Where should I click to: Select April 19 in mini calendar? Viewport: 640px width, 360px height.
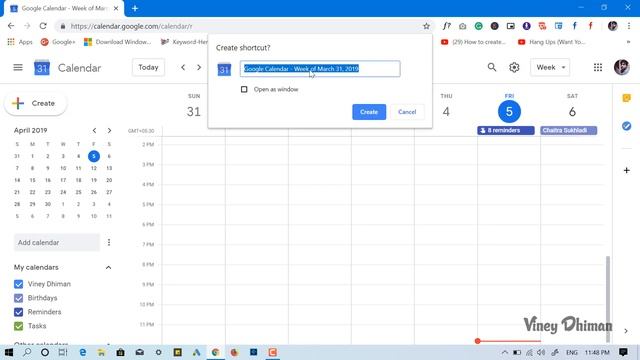pyautogui.click(x=94, y=180)
